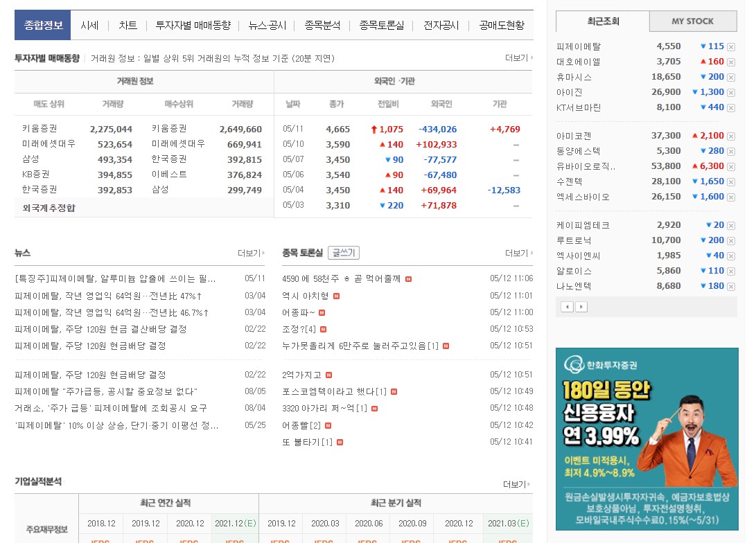Remove 수젠텍 from recent list

tap(731, 182)
